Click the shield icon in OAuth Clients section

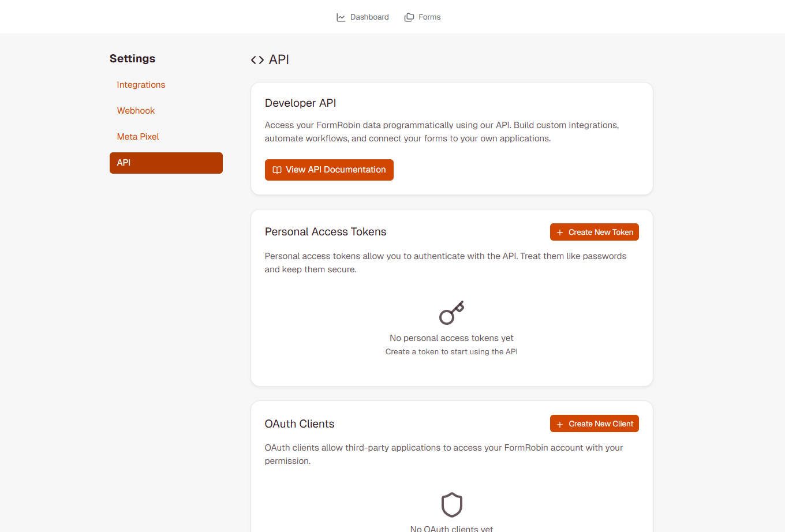coord(451,504)
